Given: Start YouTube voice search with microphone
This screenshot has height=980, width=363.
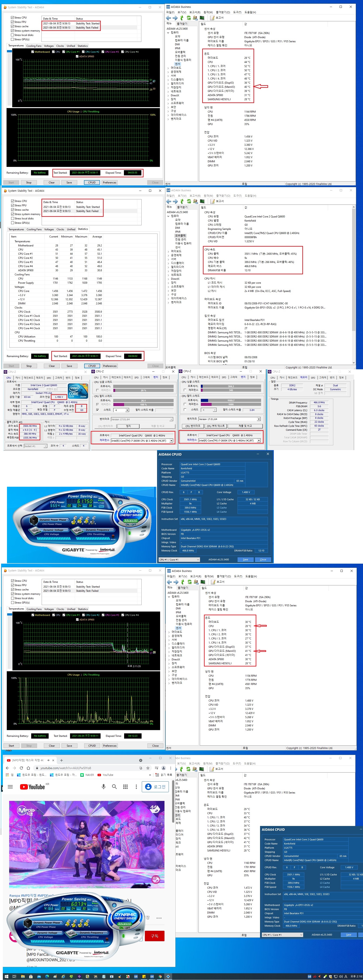Looking at the screenshot, I should [103, 786].
